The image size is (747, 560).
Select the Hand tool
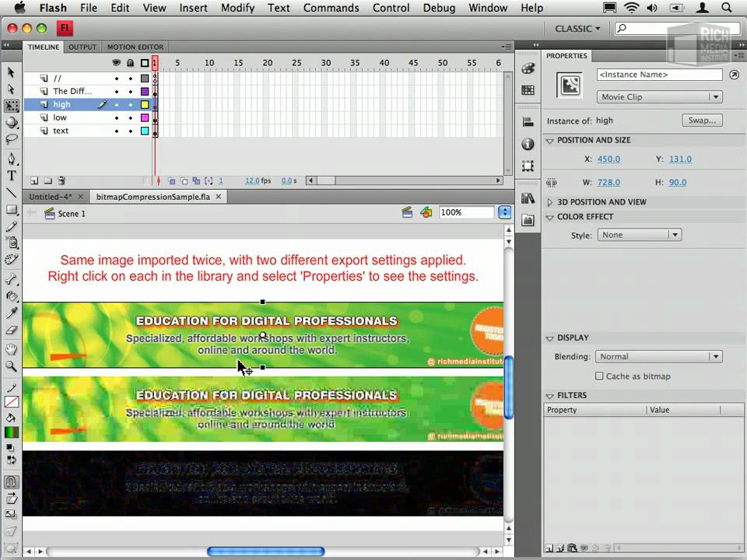click(x=12, y=349)
